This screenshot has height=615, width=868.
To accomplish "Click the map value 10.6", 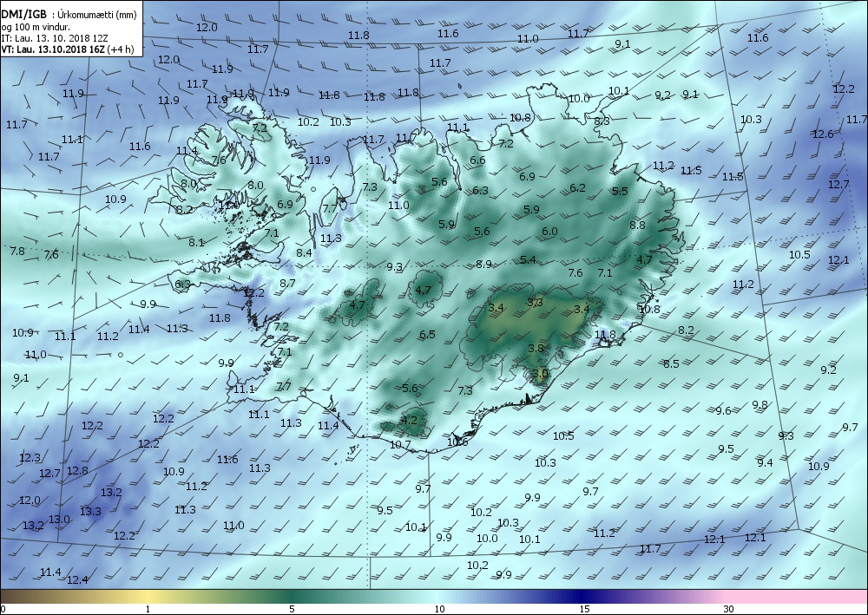I will click(x=457, y=442).
